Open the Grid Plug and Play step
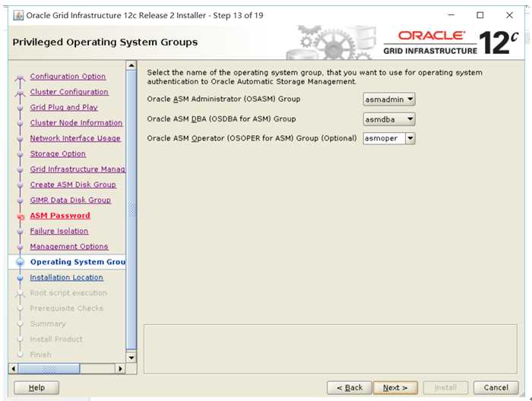This screenshot has height=401, width=532. (x=64, y=107)
